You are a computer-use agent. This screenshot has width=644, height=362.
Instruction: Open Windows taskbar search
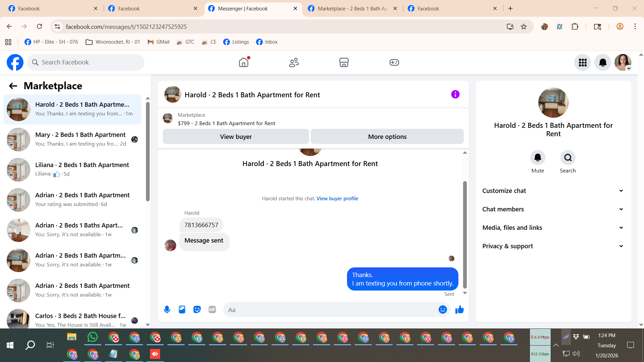point(30,345)
